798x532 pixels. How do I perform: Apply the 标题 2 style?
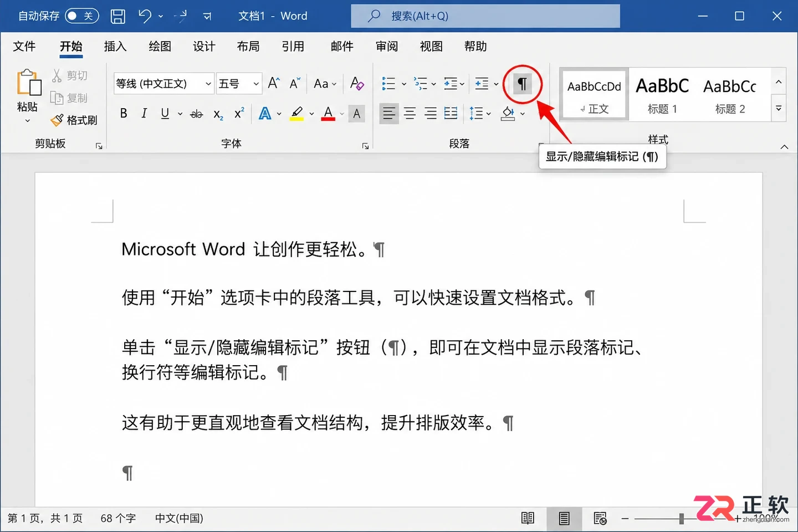(730, 95)
